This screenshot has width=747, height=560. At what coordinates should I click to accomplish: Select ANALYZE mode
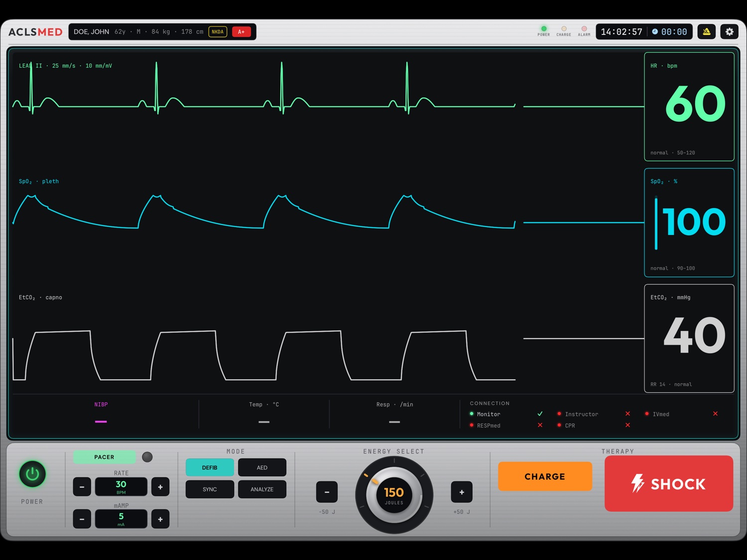[x=262, y=489]
